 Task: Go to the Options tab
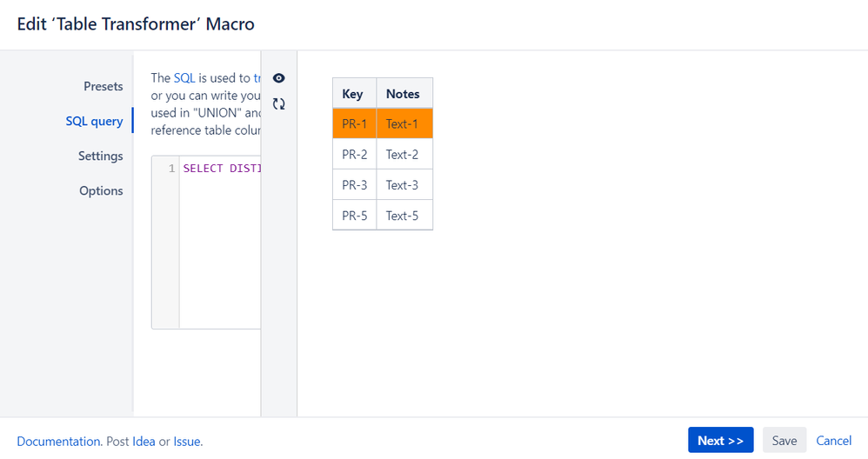101,190
